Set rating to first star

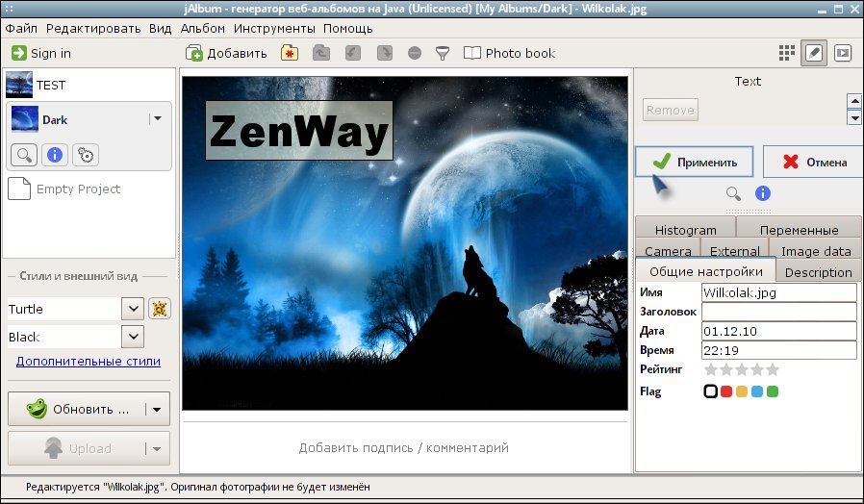click(x=711, y=369)
